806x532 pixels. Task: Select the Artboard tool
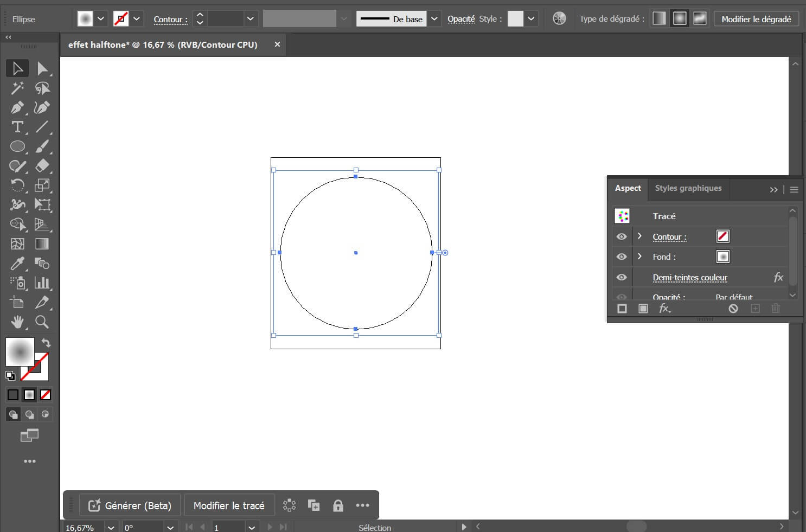(x=17, y=303)
